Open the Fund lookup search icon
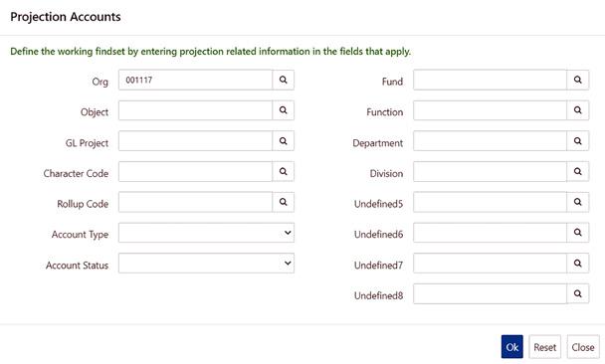Screen dimensions: 605x364 click(x=577, y=80)
